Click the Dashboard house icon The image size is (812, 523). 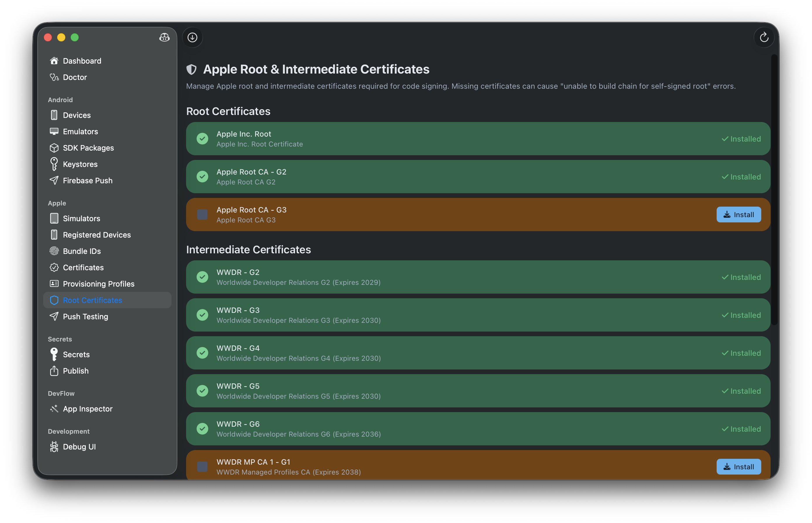54,61
